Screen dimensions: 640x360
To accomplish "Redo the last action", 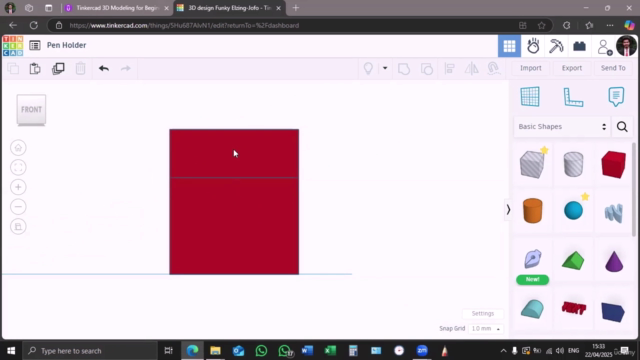I will [x=126, y=68].
